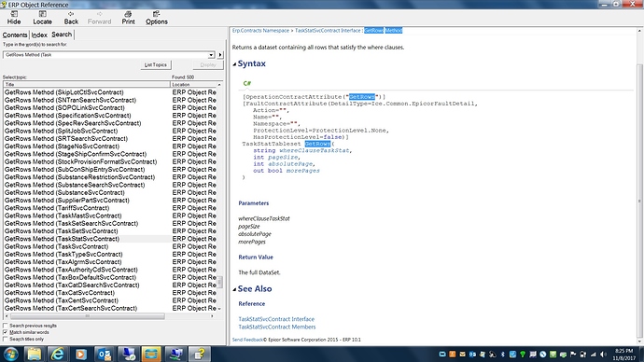Click the List Topics button
Viewport: 644px width, 362px height.
[156, 65]
